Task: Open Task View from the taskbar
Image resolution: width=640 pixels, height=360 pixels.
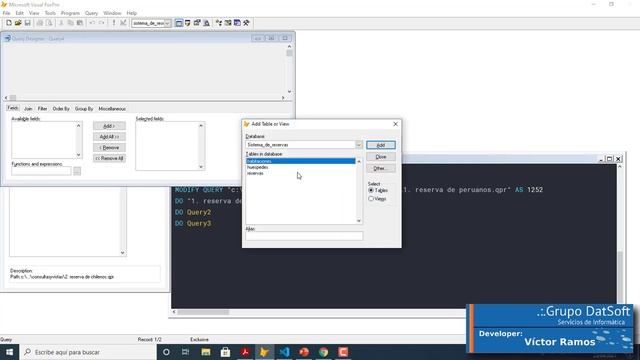Action: pos(185,352)
